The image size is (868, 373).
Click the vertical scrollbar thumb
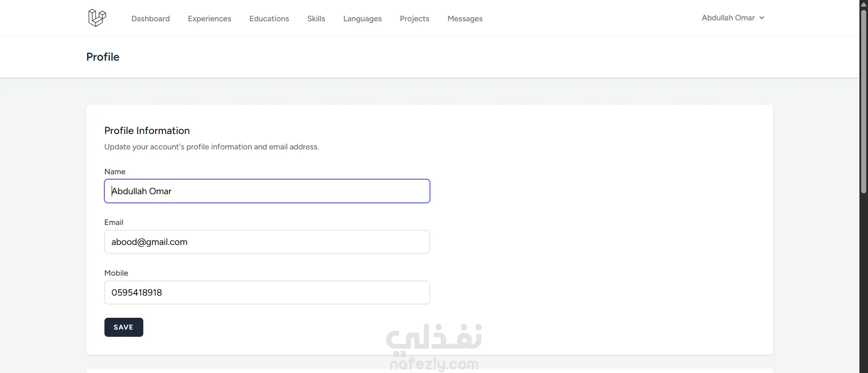click(x=863, y=100)
